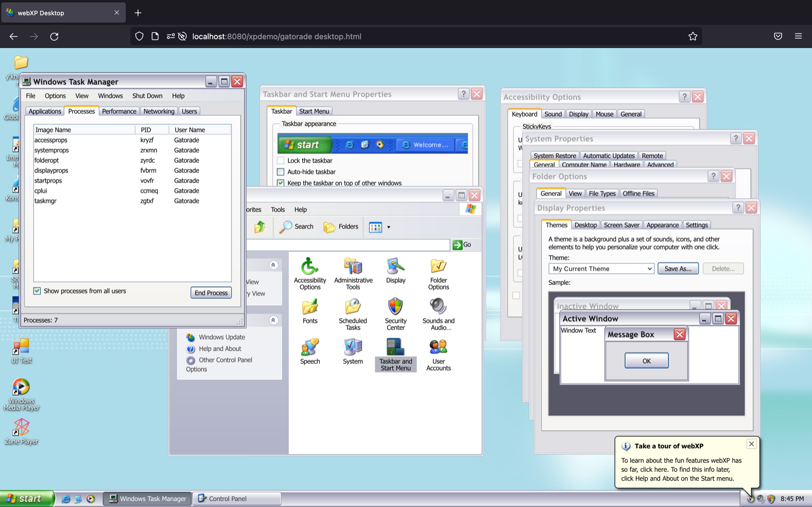Open the Administrative Tools icon
This screenshot has height=507, width=812.
pos(353,273)
